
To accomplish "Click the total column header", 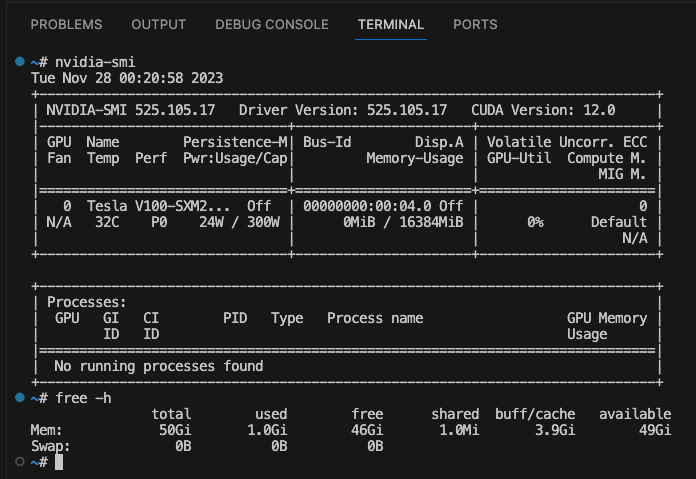I will [171, 414].
